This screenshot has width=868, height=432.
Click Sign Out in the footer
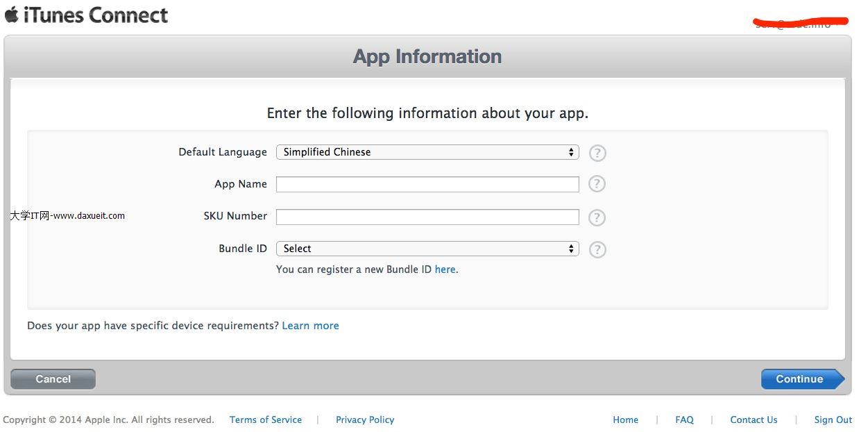[x=833, y=420]
